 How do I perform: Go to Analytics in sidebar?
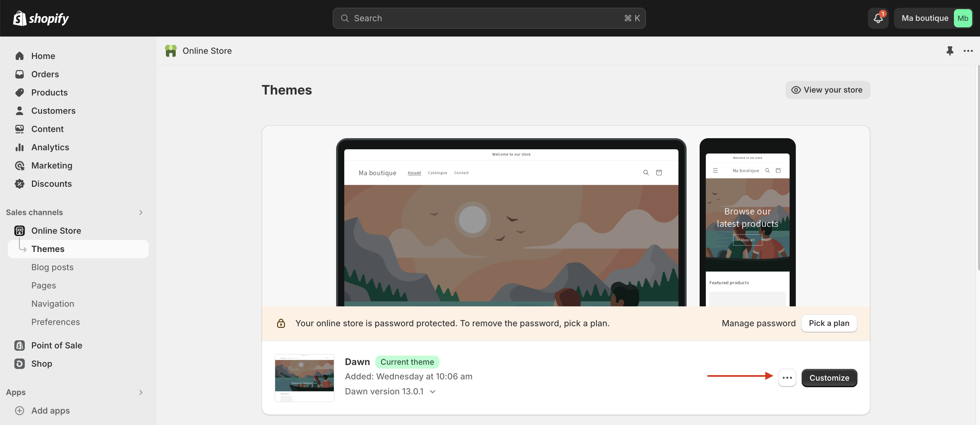pos(50,147)
